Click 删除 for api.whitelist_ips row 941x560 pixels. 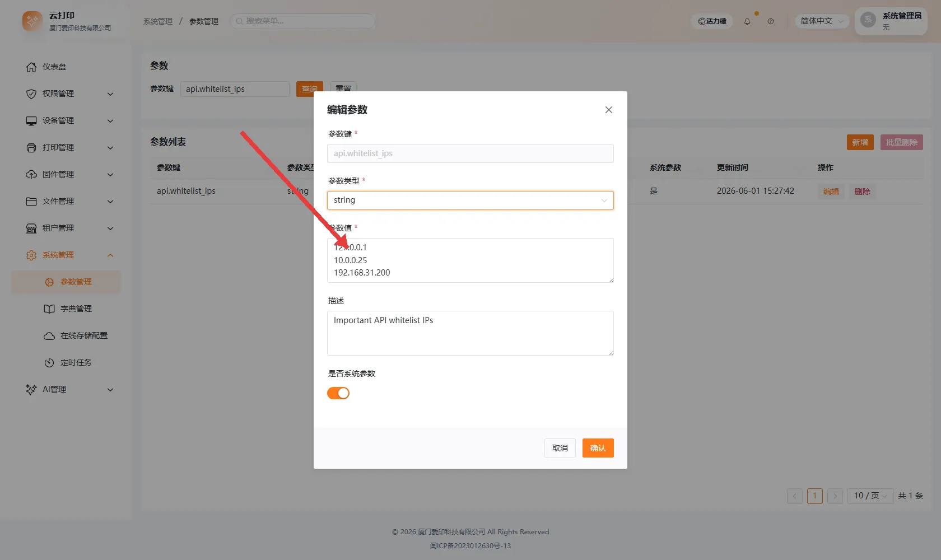863,192
